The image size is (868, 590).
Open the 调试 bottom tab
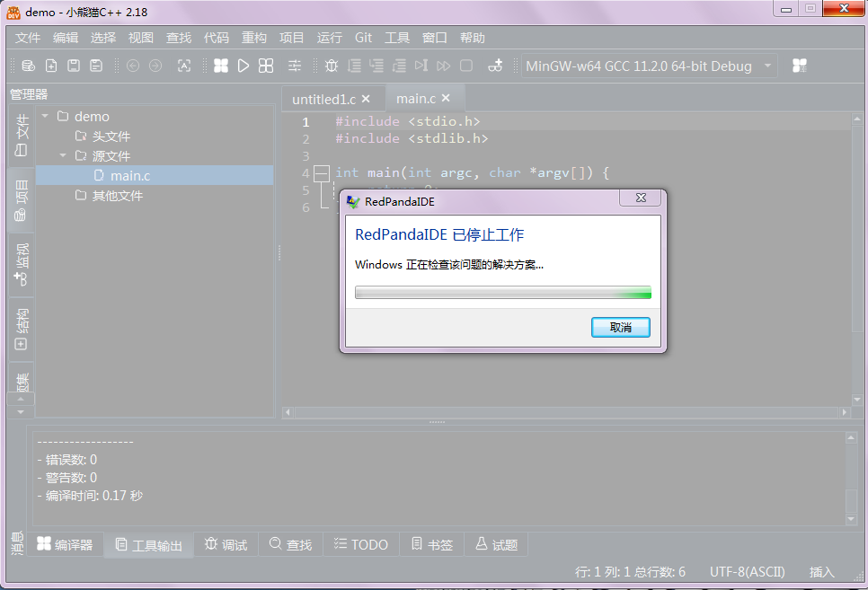[226, 544]
